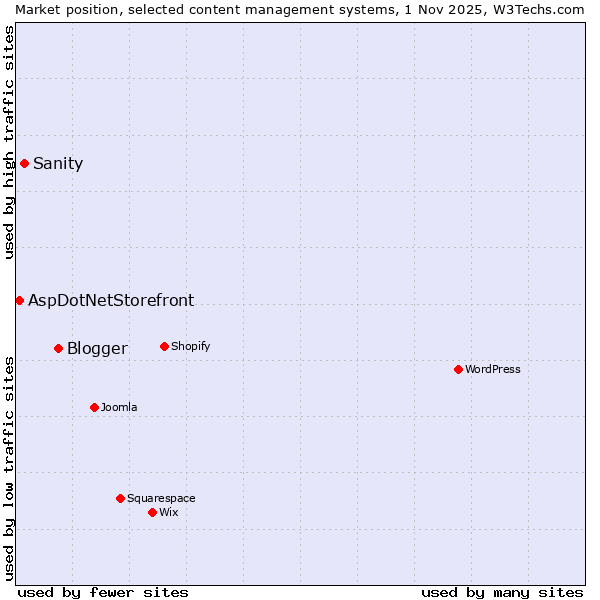This screenshot has width=600, height=600.
Task: Click the Shopify data point marker
Action: 164,346
